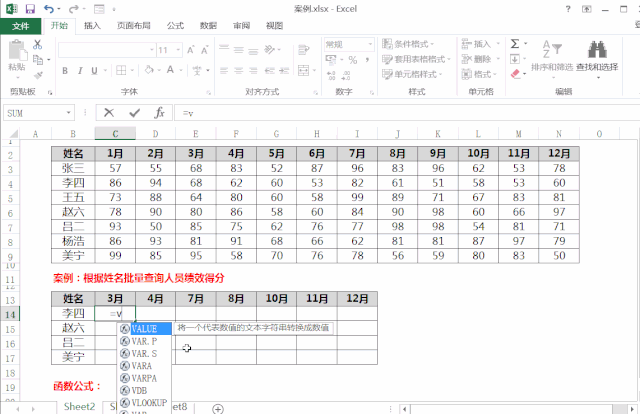Expand the Name Box dropdown arrow
The height and width of the screenshot is (414, 640).
click(x=69, y=113)
